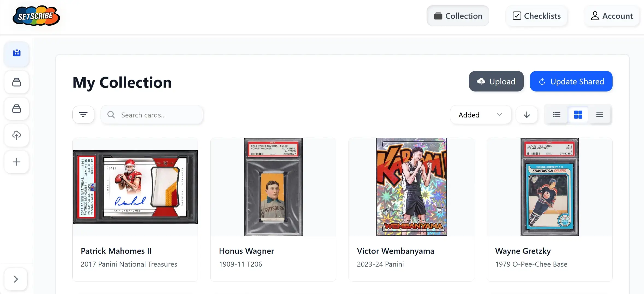Screen dimensions: 644x294
Task: Click the SetScribe logo
Action: click(36, 16)
